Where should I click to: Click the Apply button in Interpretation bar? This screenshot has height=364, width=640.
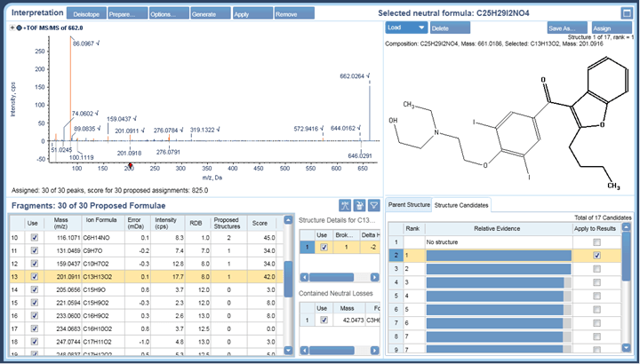(x=252, y=14)
